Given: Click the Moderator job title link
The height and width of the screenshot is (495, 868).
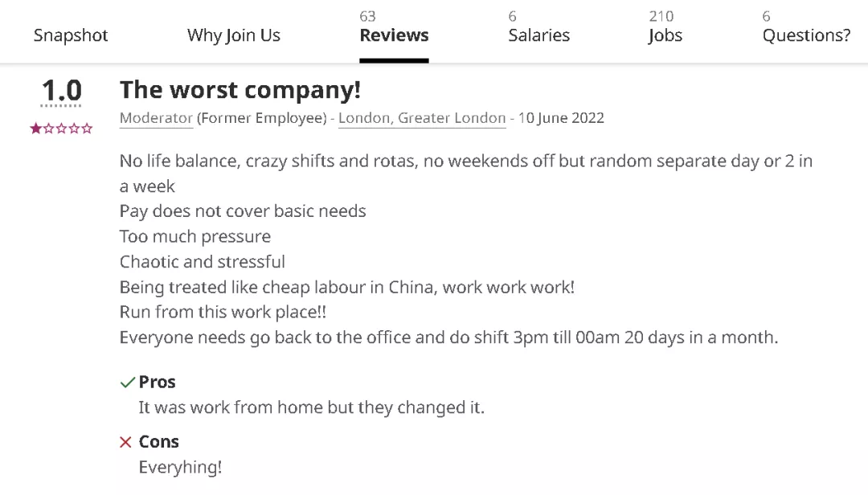Looking at the screenshot, I should click(x=156, y=118).
